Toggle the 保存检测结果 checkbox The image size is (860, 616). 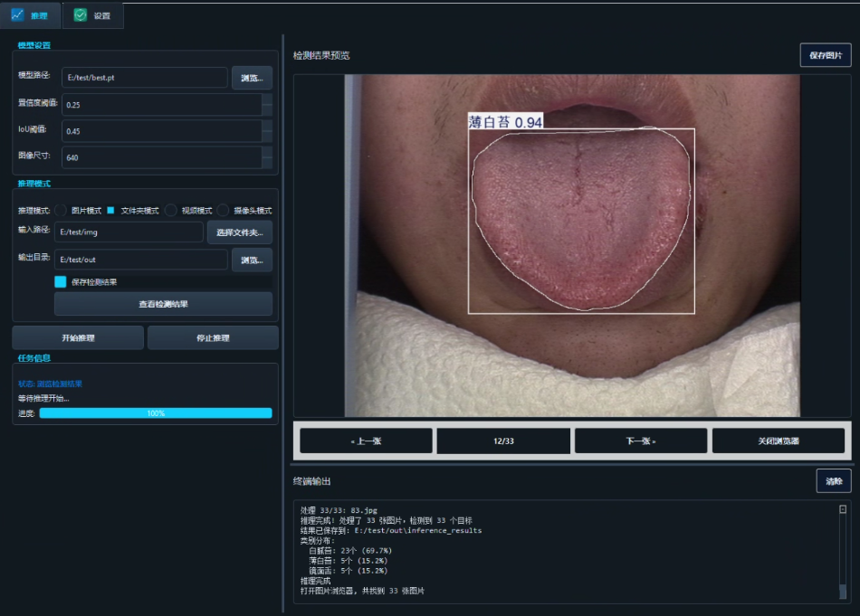tap(61, 281)
